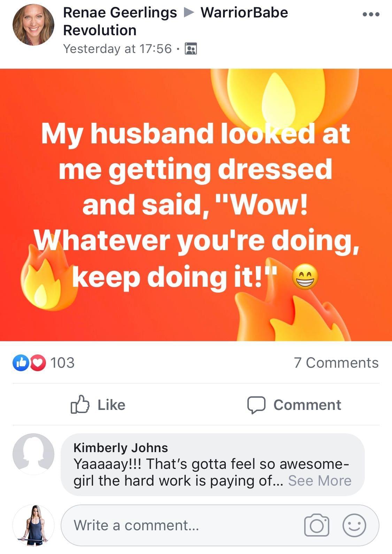392x554 pixels.
Task: Click the Yesterday at 17:56 timestamp
Action: click(117, 49)
